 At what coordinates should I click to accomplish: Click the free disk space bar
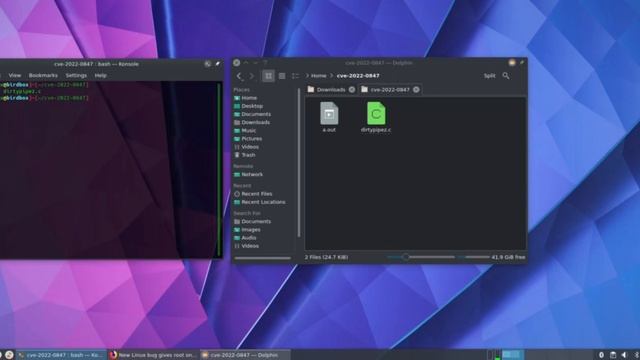[x=473, y=257]
